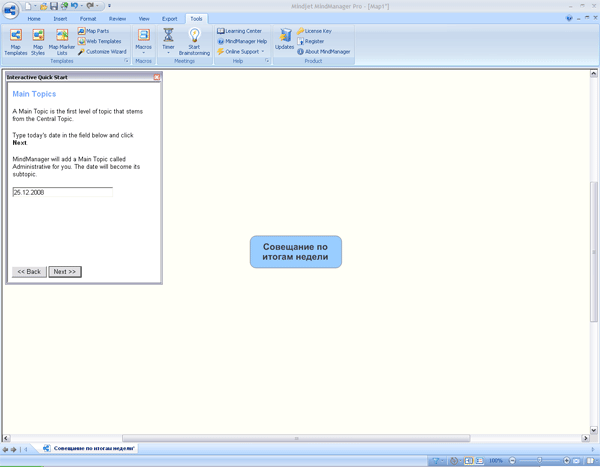Open License Key dialog

(x=314, y=31)
